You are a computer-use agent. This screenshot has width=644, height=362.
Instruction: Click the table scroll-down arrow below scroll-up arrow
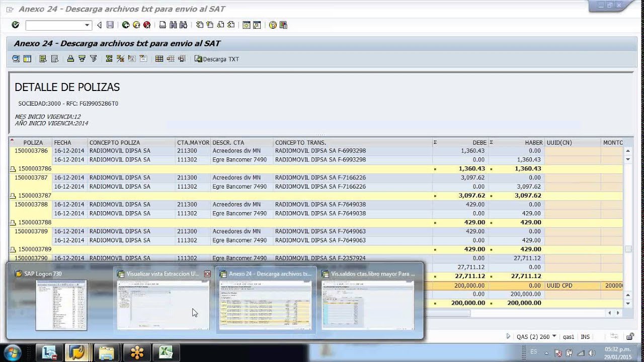[x=628, y=159]
